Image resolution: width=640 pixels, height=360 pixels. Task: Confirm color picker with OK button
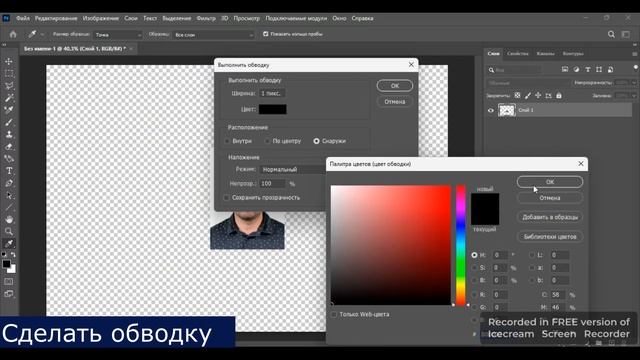(550, 182)
